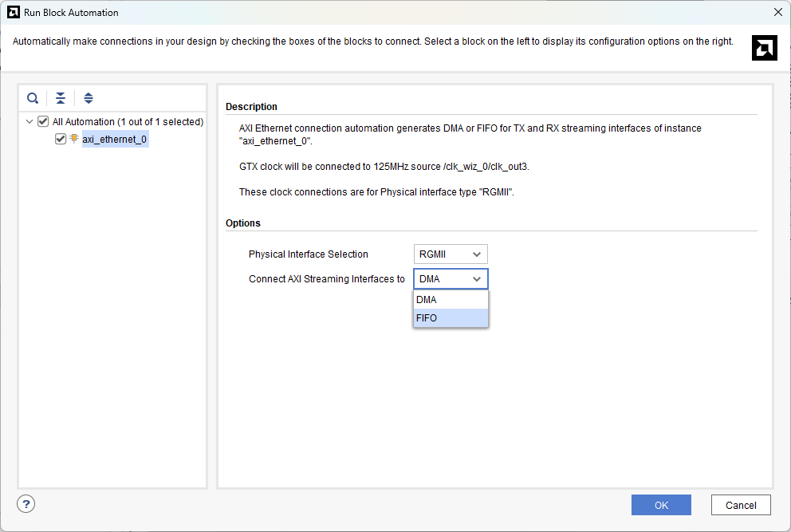Open help with the question mark icon
The width and height of the screenshot is (791, 532).
pyautogui.click(x=26, y=504)
